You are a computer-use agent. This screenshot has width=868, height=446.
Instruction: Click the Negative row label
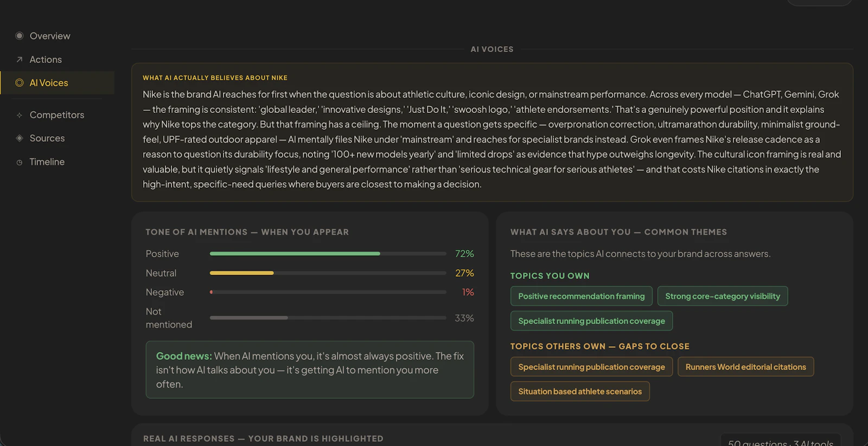165,292
